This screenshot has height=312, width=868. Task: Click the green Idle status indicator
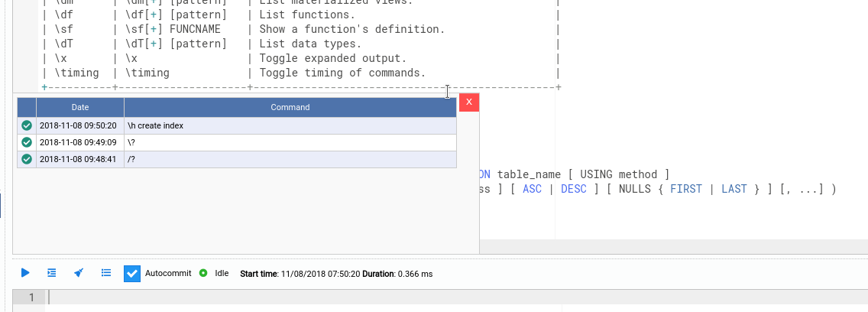[203, 273]
